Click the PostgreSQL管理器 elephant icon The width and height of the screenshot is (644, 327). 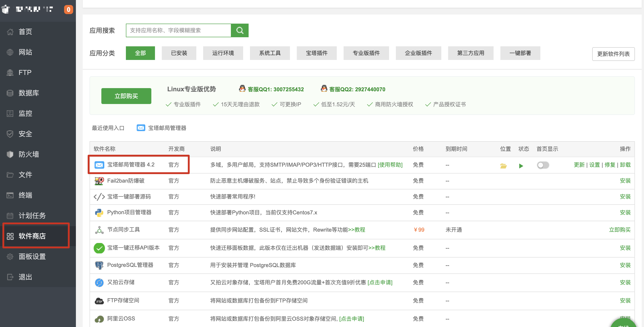tap(99, 265)
